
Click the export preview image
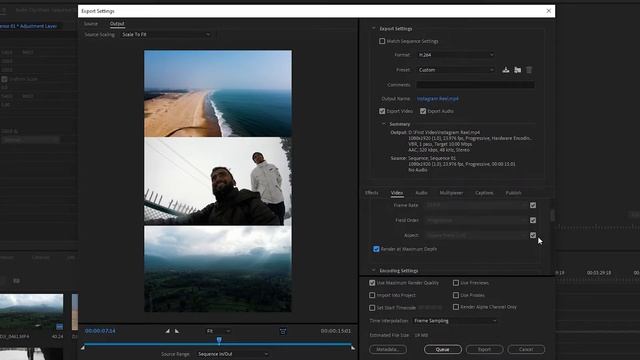click(218, 181)
